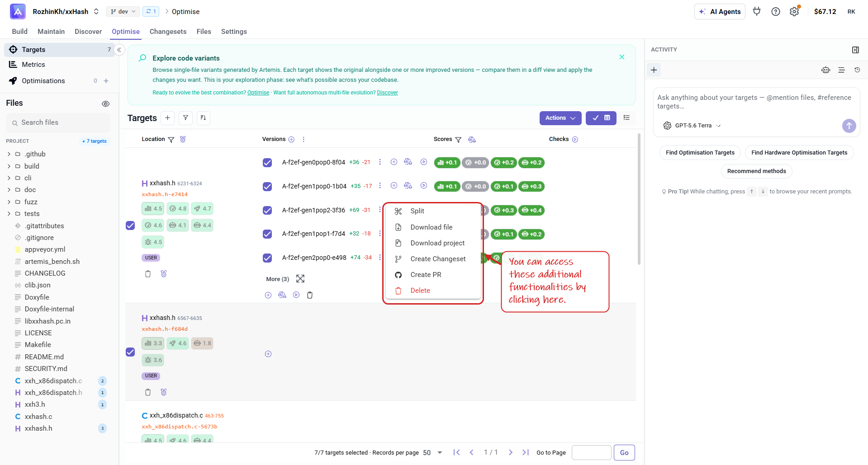This screenshot has height=465, width=868.
Task: Click Find Hardware Optimisation Targets suggestion
Action: pyautogui.click(x=799, y=153)
